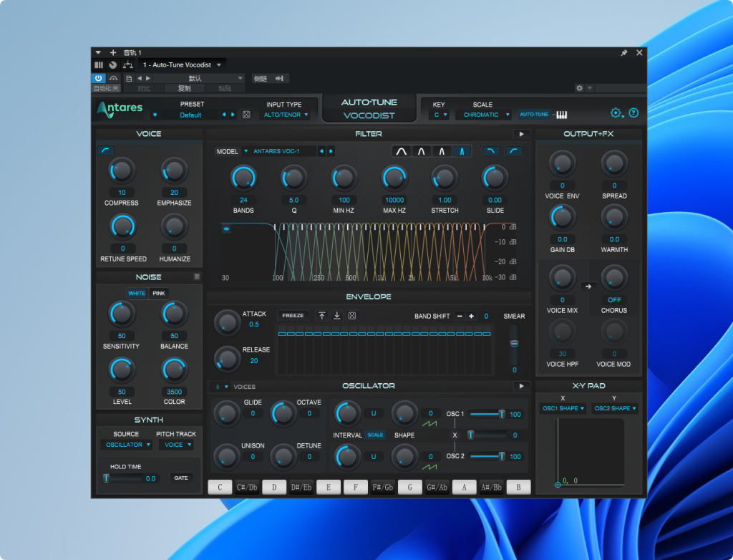Select next filter model arrow
Image resolution: width=733 pixels, height=560 pixels.
(331, 151)
